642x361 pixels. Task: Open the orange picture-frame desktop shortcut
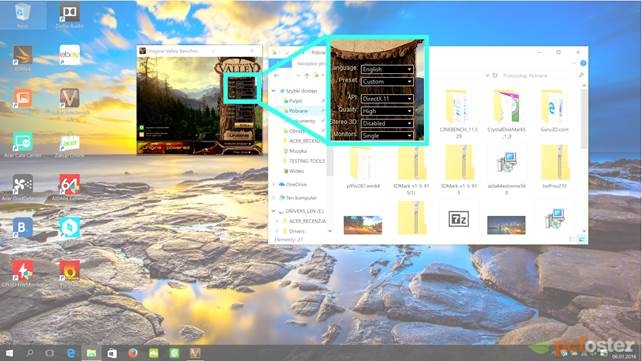pos(23,99)
